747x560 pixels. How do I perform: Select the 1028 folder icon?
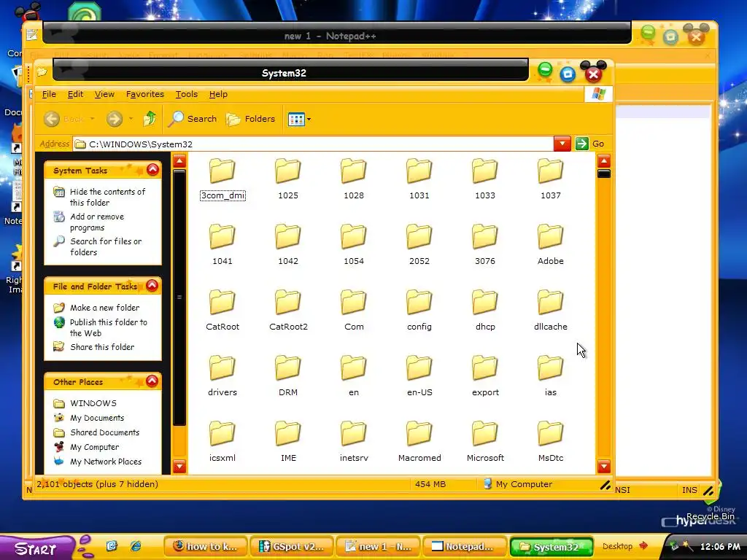pos(354,171)
